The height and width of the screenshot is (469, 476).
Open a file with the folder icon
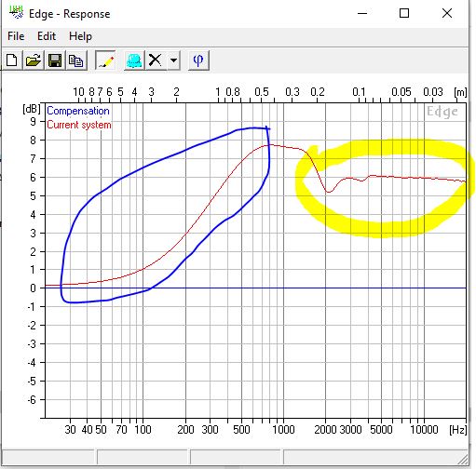pos(34,60)
